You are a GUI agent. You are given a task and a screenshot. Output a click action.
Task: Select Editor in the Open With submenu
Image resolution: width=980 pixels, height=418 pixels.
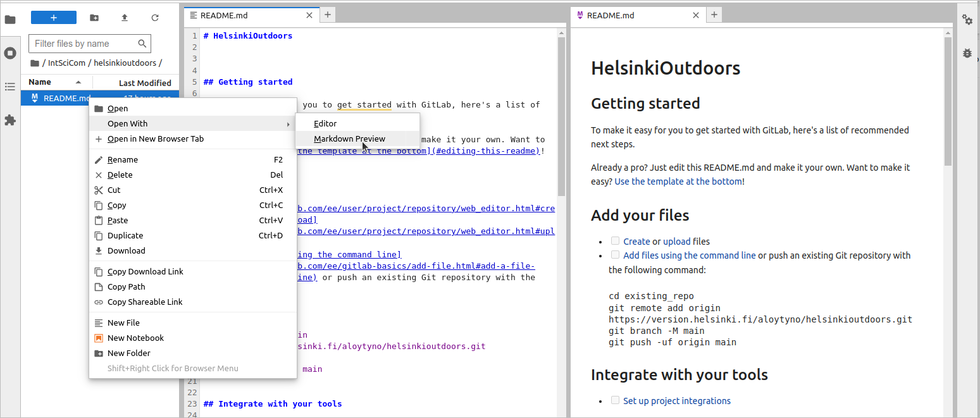point(357,124)
